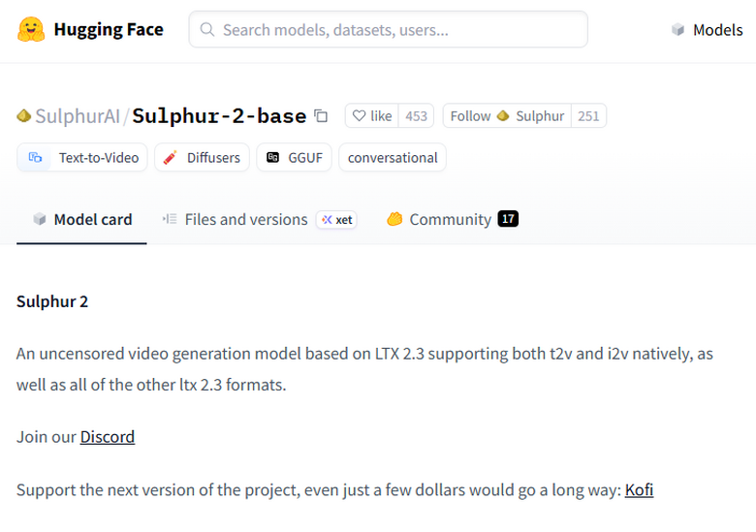Click the Files and versions list icon
This screenshot has height=532, width=756.
tap(170, 219)
